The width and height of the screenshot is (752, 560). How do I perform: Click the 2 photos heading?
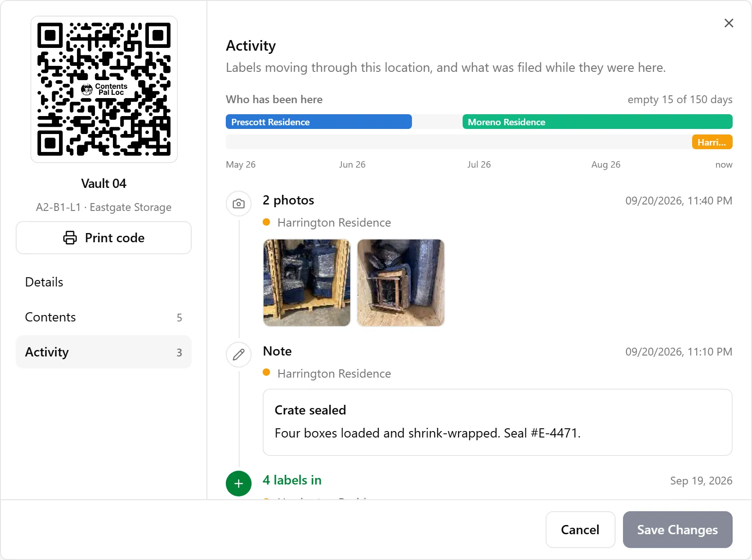pos(288,200)
